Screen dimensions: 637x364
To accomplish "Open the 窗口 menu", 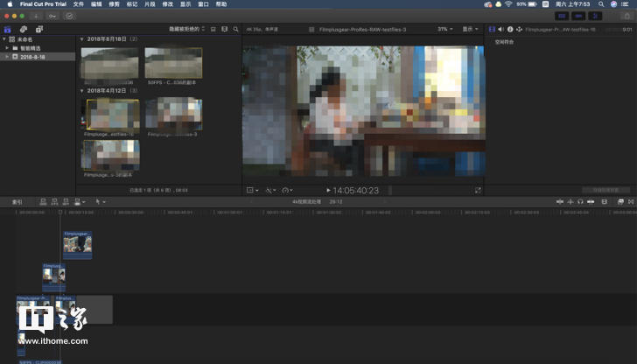I will (203, 4).
